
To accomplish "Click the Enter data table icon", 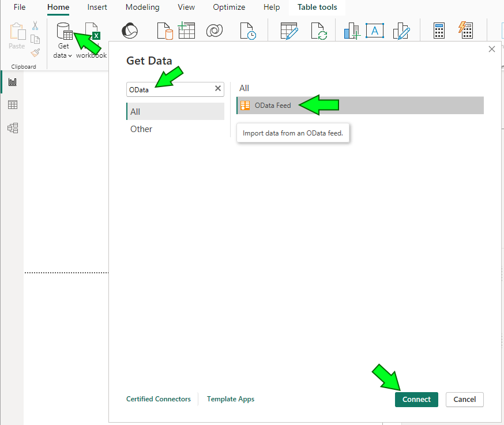I will click(x=186, y=30).
